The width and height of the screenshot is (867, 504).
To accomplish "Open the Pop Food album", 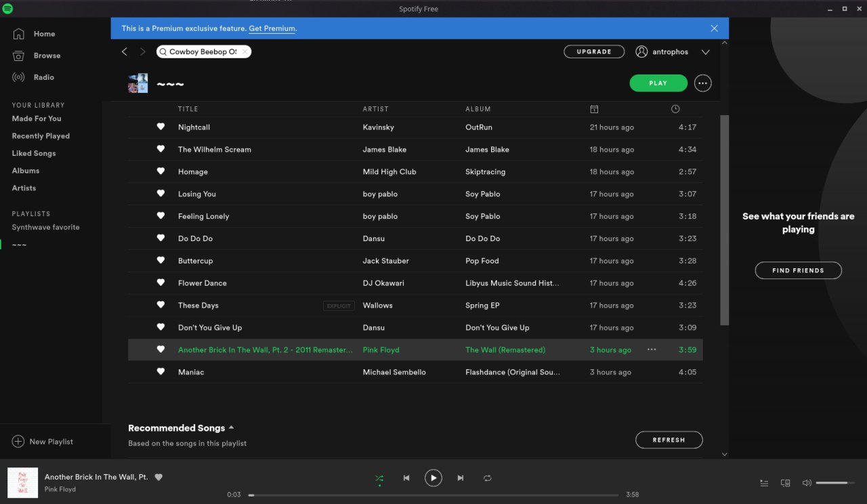I will (482, 261).
